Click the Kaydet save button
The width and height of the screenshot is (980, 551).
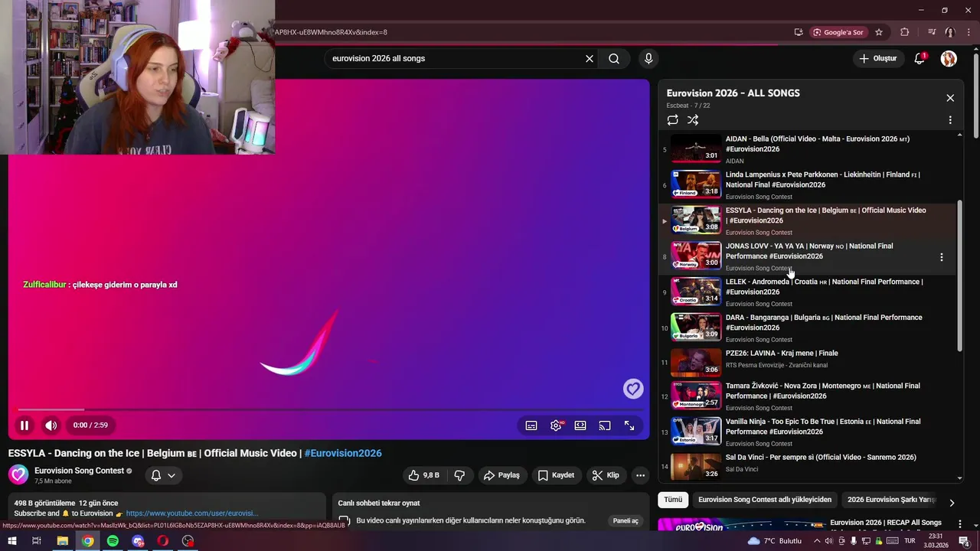pos(556,475)
